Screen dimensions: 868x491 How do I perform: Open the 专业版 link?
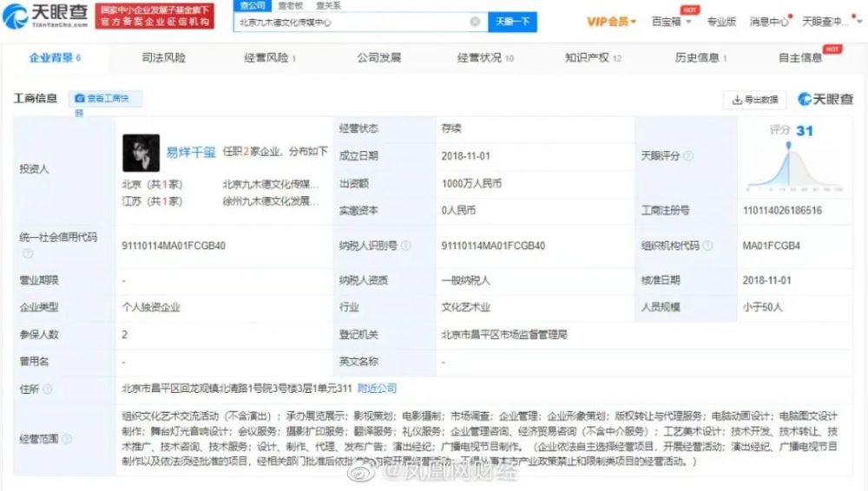click(721, 22)
